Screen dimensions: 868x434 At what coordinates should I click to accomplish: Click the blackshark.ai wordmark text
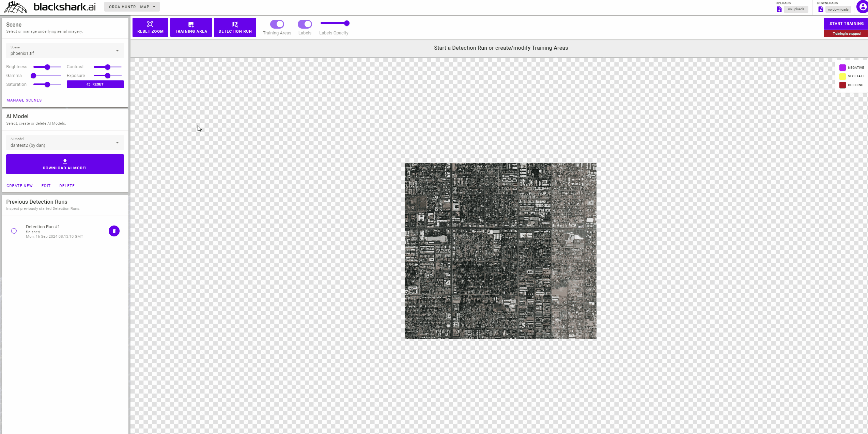65,7
